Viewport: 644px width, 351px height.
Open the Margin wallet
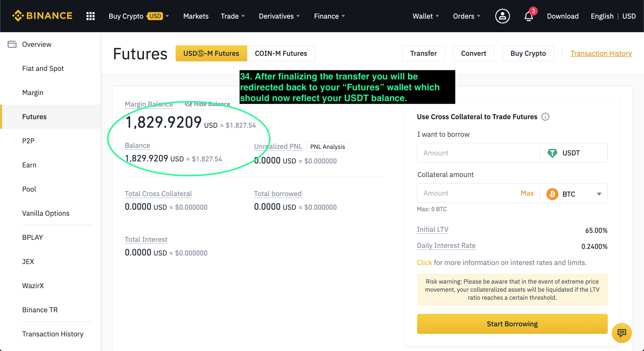click(50, 93)
